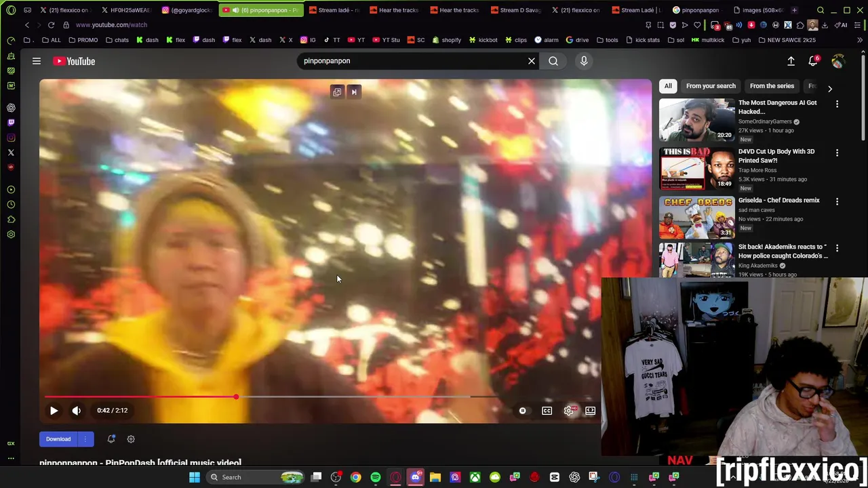Image resolution: width=868 pixels, height=488 pixels.
Task: Open more options for Griselda video
Action: [x=837, y=202]
